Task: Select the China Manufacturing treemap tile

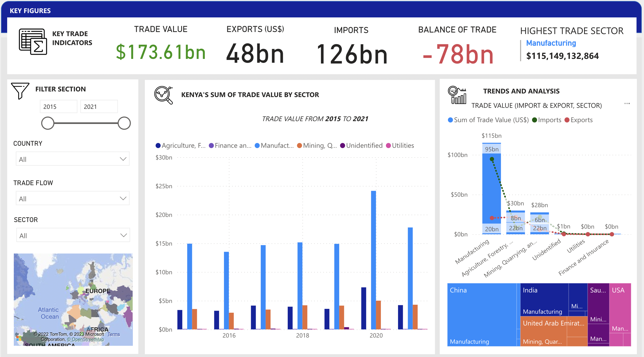Action: click(481, 315)
